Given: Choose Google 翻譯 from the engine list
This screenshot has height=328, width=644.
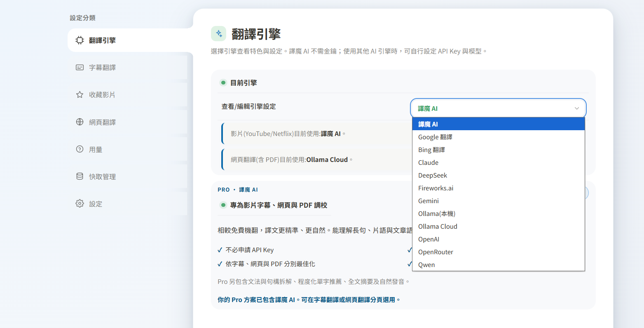Looking at the screenshot, I should point(499,137).
